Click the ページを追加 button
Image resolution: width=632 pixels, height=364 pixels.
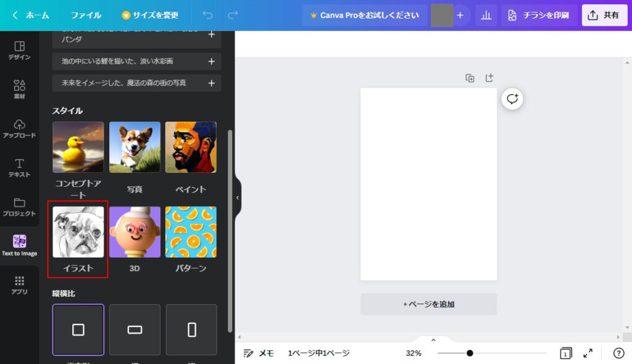(x=428, y=304)
